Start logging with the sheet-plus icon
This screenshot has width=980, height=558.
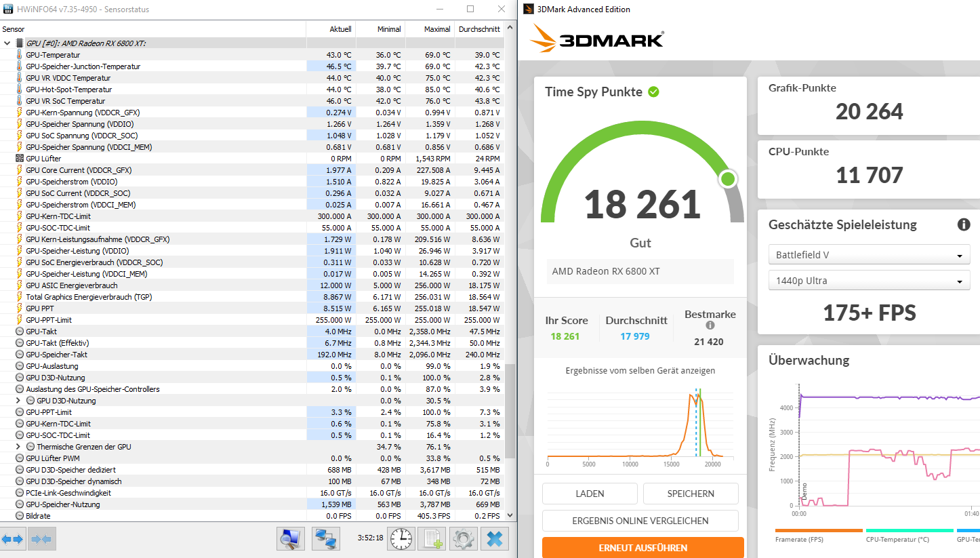432,539
